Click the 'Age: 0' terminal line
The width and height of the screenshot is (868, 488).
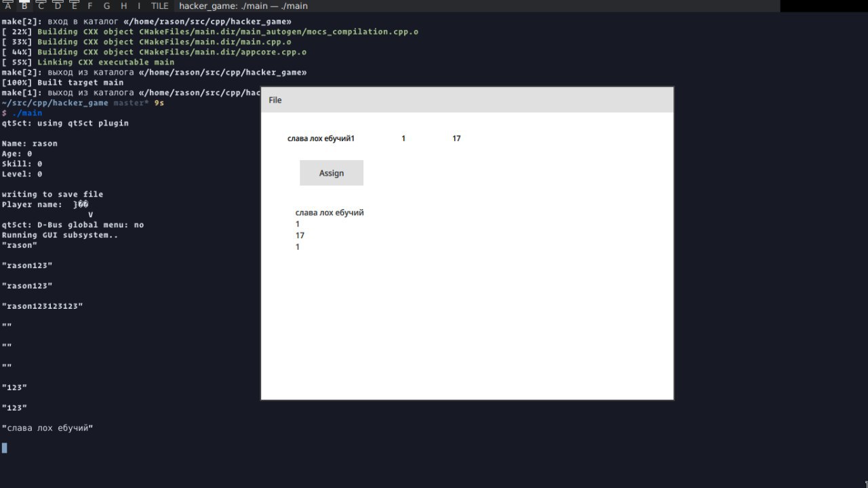17,154
